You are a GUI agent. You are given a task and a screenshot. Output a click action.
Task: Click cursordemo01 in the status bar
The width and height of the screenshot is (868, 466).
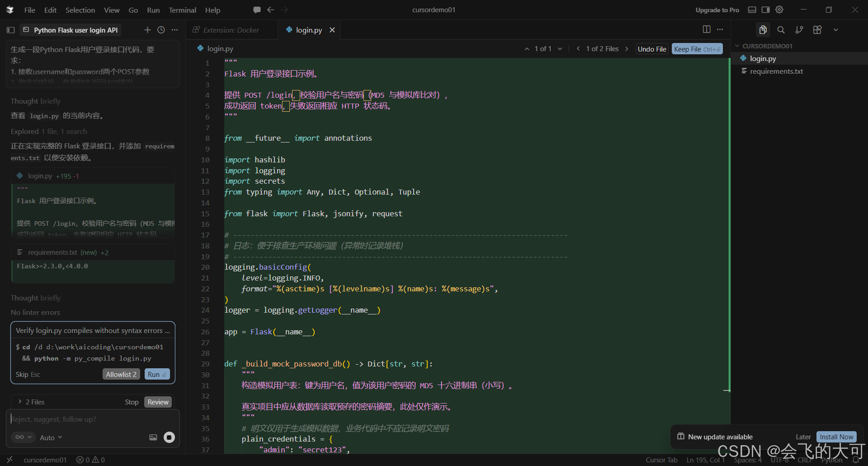tap(45, 460)
